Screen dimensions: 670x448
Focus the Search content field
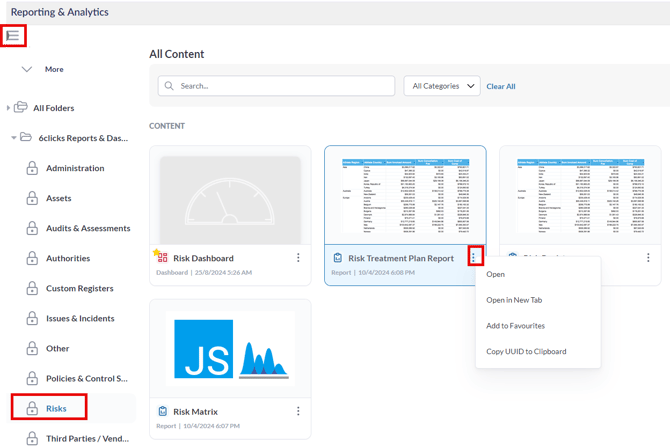pos(276,86)
